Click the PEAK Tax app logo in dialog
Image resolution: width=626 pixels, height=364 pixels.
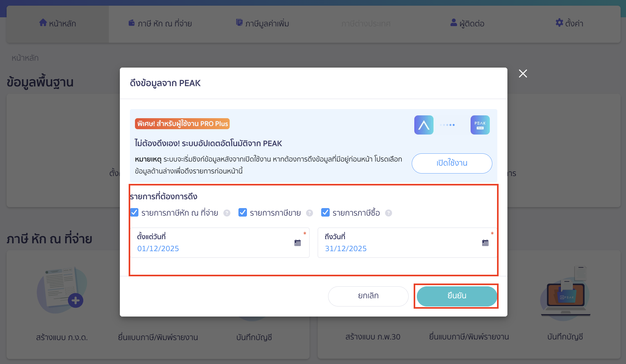click(x=480, y=125)
